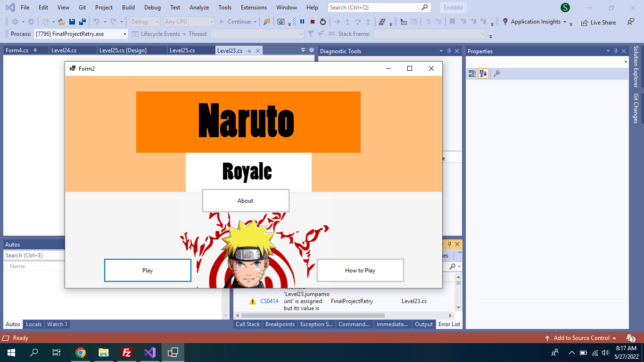Viewport: 644px width, 362px height.
Task: Open File Explorer from the taskbar
Action: tap(103, 352)
